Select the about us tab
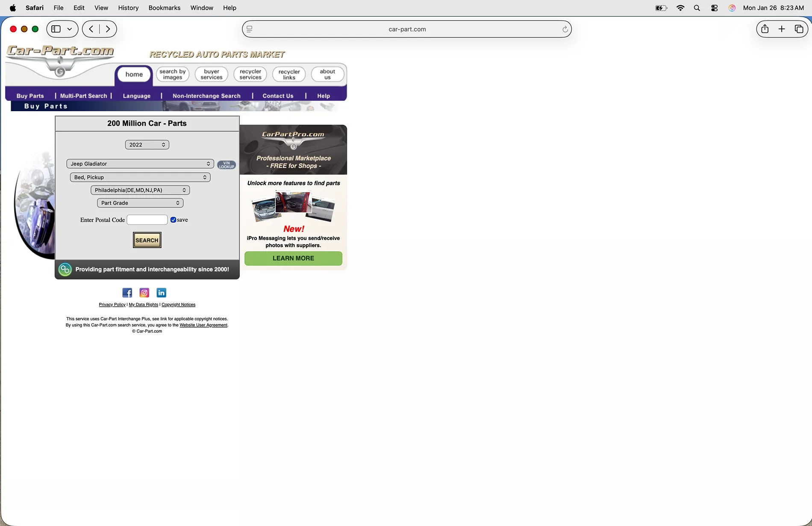This screenshot has width=812, height=526. point(327,74)
